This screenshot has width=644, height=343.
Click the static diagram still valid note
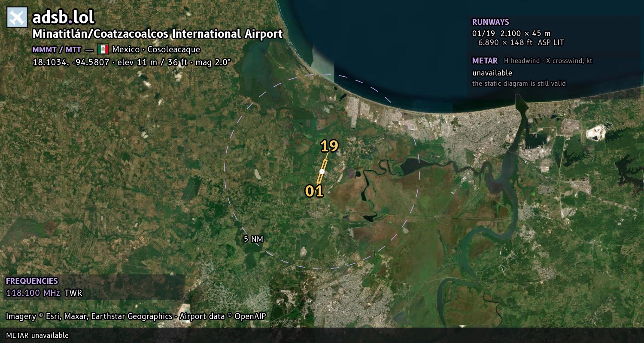(x=519, y=84)
